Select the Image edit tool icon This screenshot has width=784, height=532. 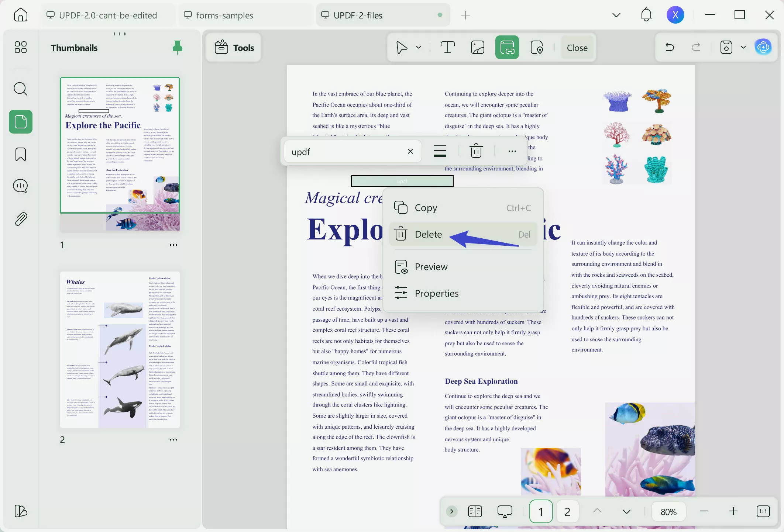(x=477, y=48)
